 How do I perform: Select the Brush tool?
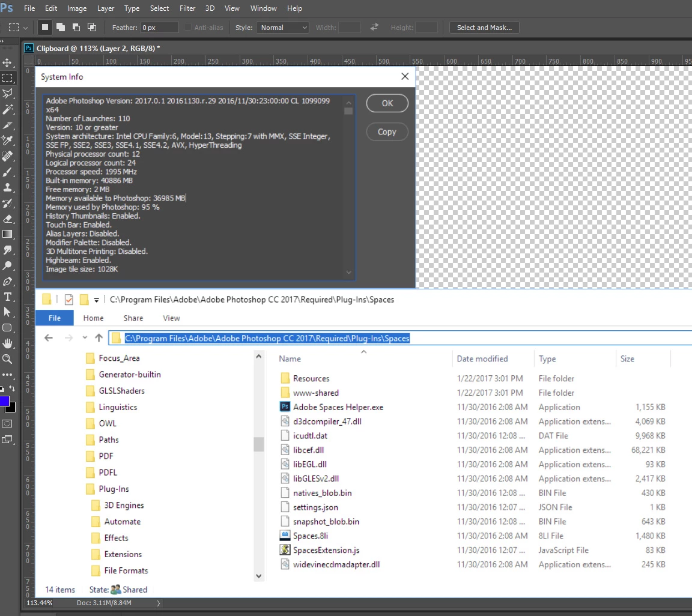pyautogui.click(x=7, y=172)
